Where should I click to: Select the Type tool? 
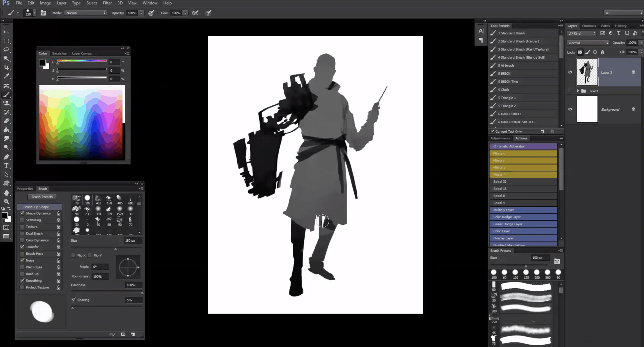click(x=7, y=166)
